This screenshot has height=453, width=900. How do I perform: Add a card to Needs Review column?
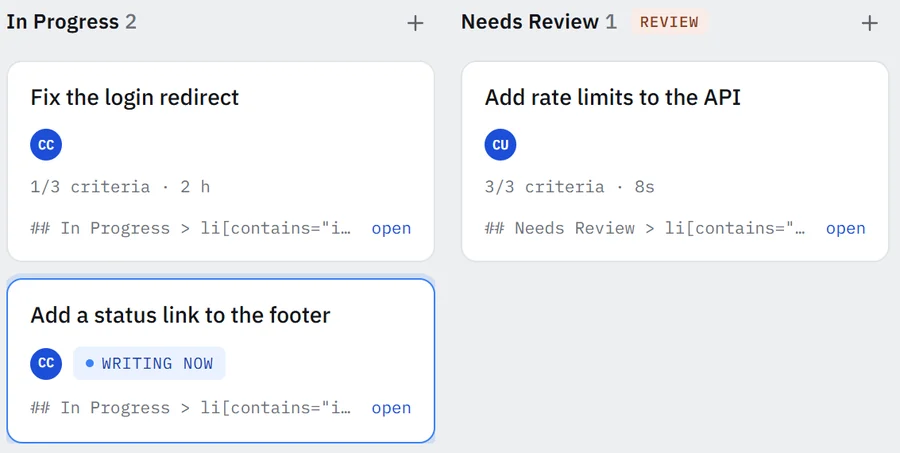pos(870,23)
